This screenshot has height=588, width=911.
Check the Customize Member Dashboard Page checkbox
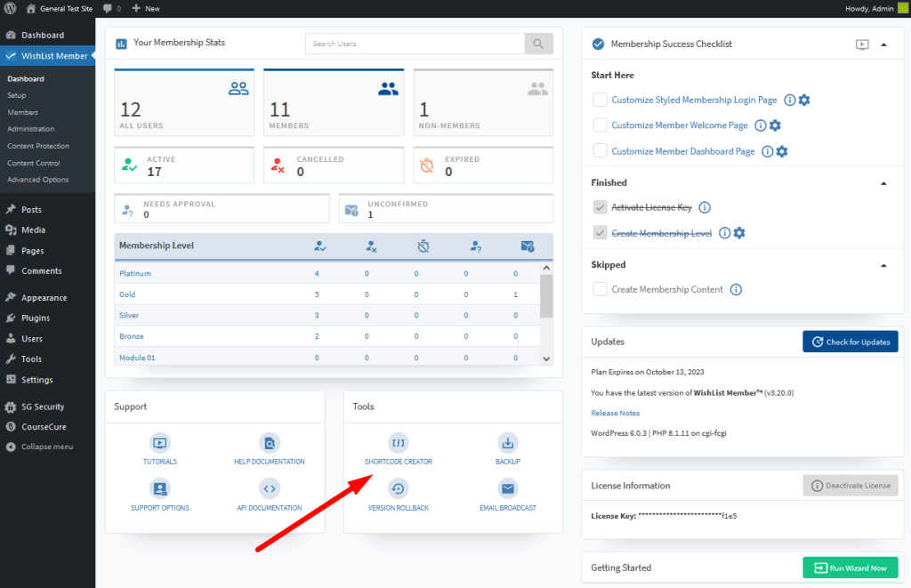601,151
